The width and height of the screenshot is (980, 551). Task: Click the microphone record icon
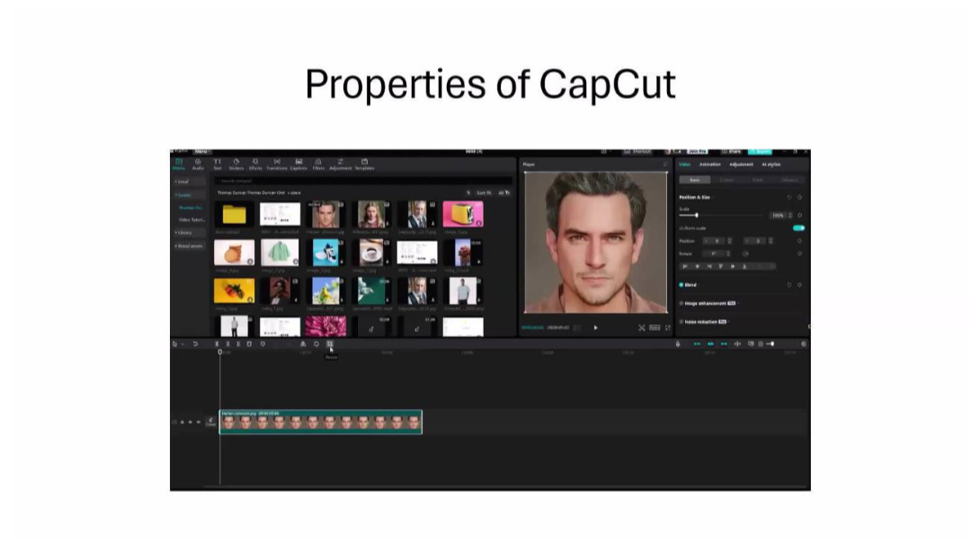678,343
